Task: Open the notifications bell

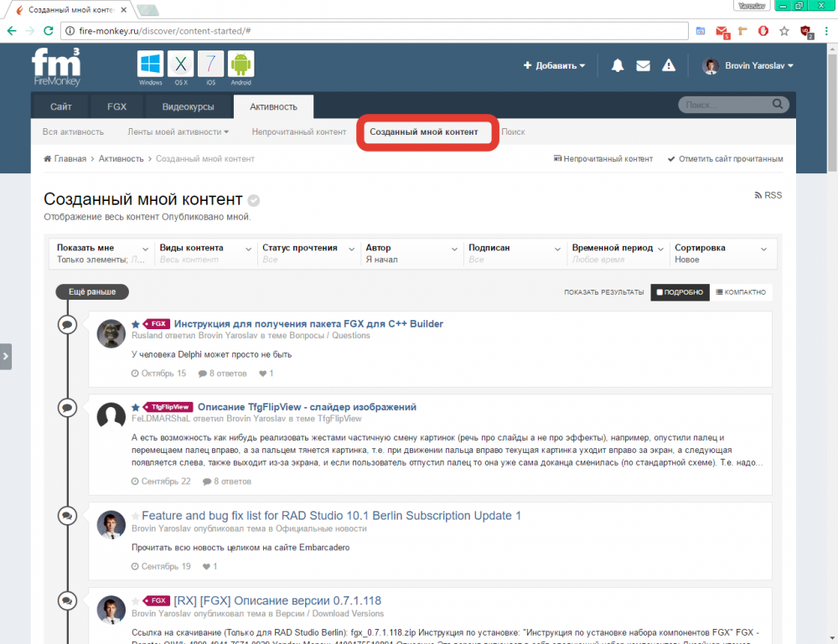Action: click(x=618, y=65)
